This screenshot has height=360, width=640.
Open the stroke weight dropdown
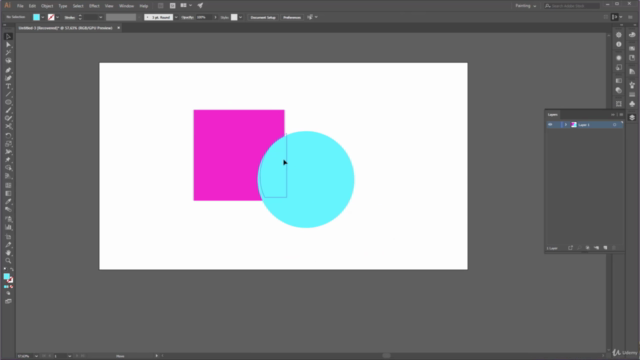pyautogui.click(x=100, y=17)
